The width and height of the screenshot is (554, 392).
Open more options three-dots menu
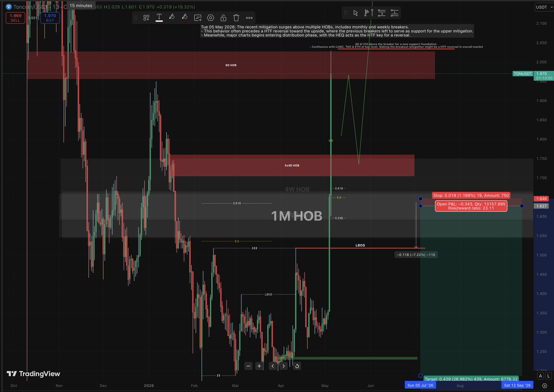click(x=249, y=18)
